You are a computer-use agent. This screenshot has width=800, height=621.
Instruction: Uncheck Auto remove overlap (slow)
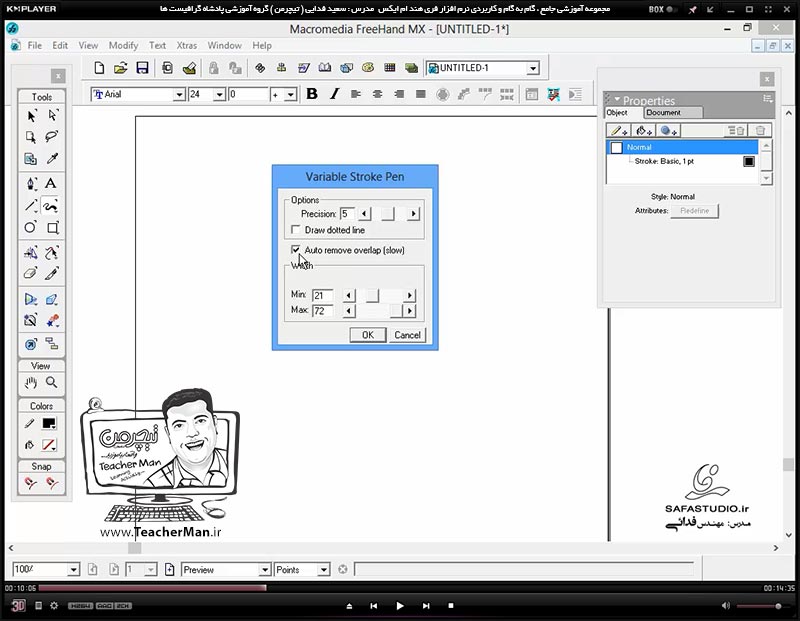click(x=295, y=250)
